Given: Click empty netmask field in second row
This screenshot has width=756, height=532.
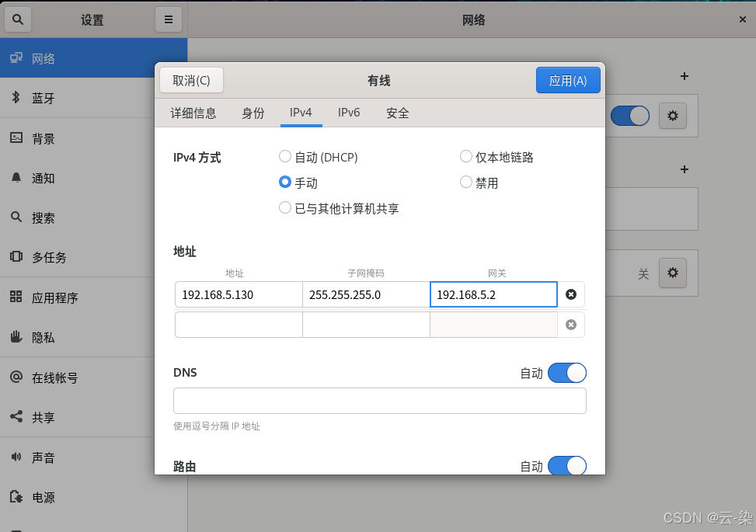Looking at the screenshot, I should click(366, 325).
